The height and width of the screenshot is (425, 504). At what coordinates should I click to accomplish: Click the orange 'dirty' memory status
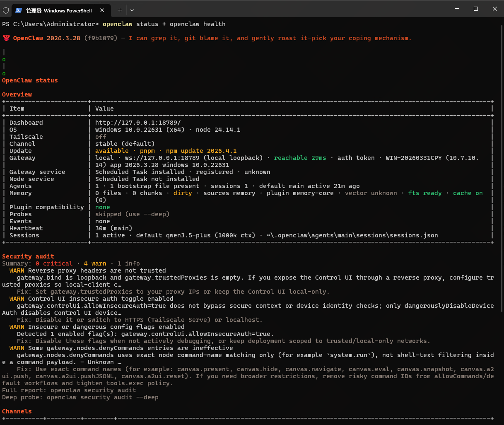click(183, 193)
